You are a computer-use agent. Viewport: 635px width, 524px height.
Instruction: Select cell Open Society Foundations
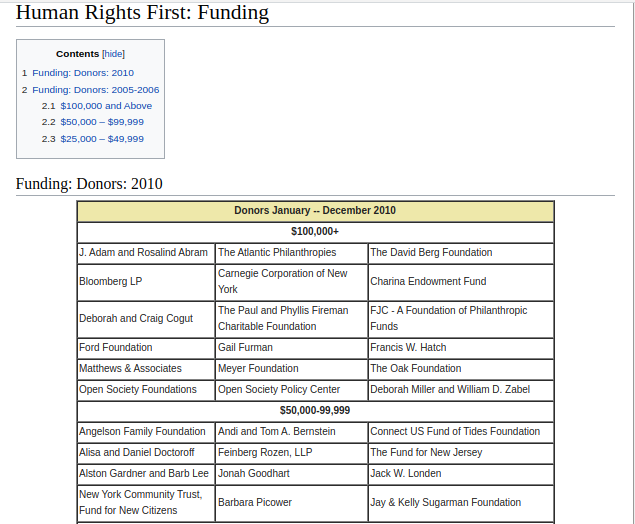coord(146,390)
